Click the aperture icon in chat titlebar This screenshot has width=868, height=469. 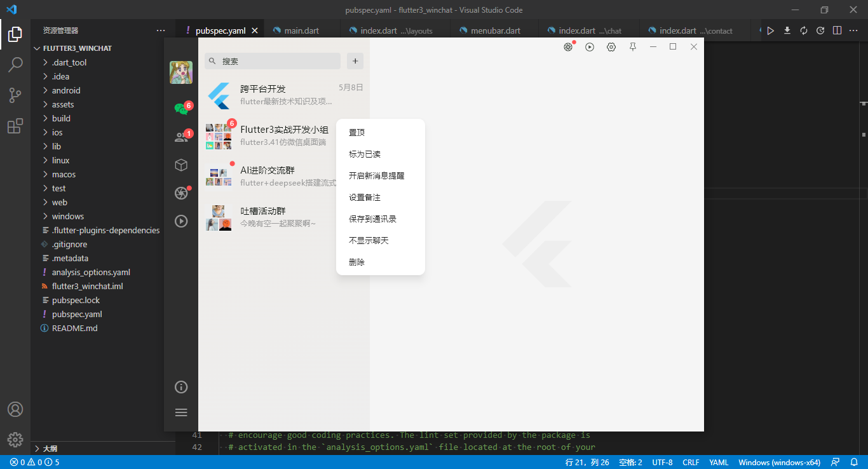568,47
